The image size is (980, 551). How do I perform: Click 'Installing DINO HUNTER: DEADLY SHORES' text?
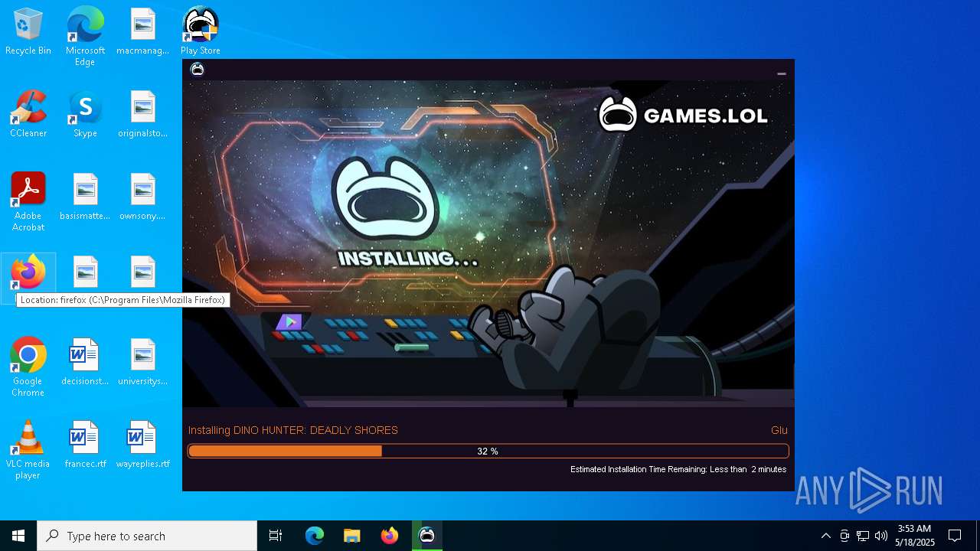coord(293,430)
